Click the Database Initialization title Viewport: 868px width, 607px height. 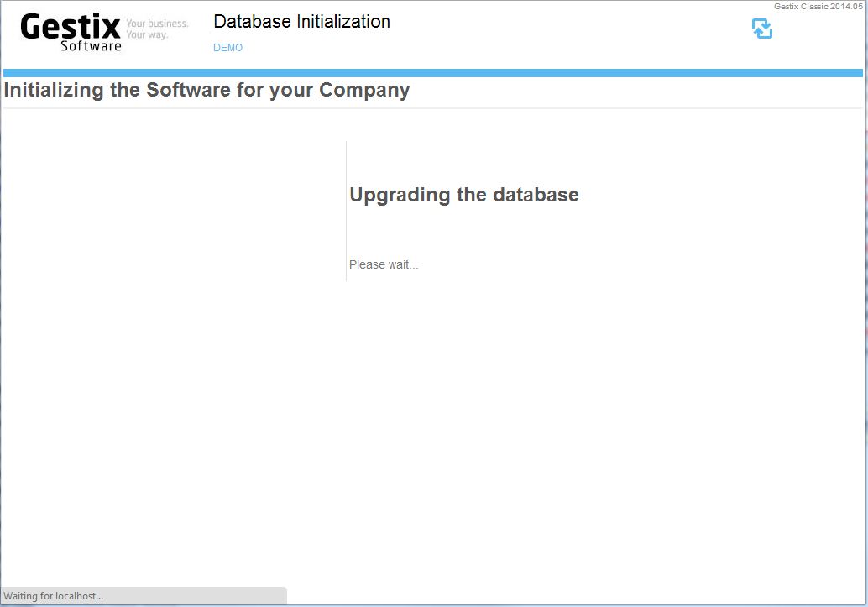click(x=301, y=22)
